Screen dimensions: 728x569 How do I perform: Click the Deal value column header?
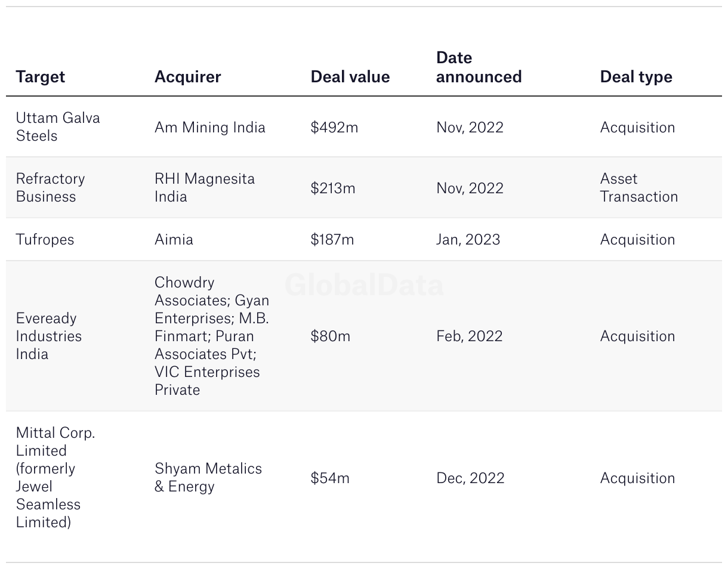pos(350,76)
